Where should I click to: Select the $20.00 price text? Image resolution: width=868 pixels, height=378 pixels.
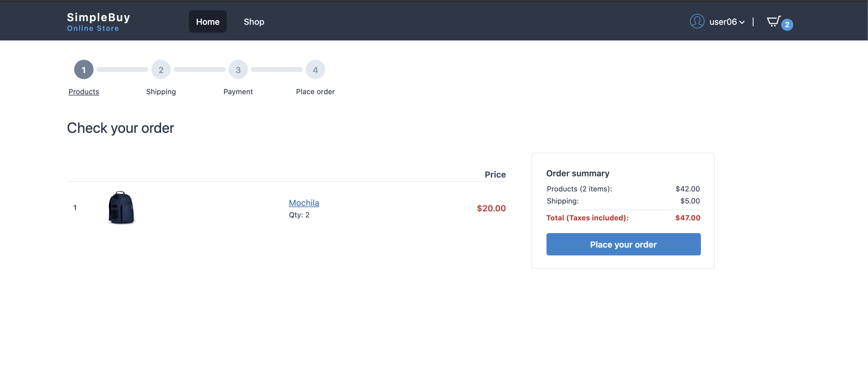pos(491,208)
